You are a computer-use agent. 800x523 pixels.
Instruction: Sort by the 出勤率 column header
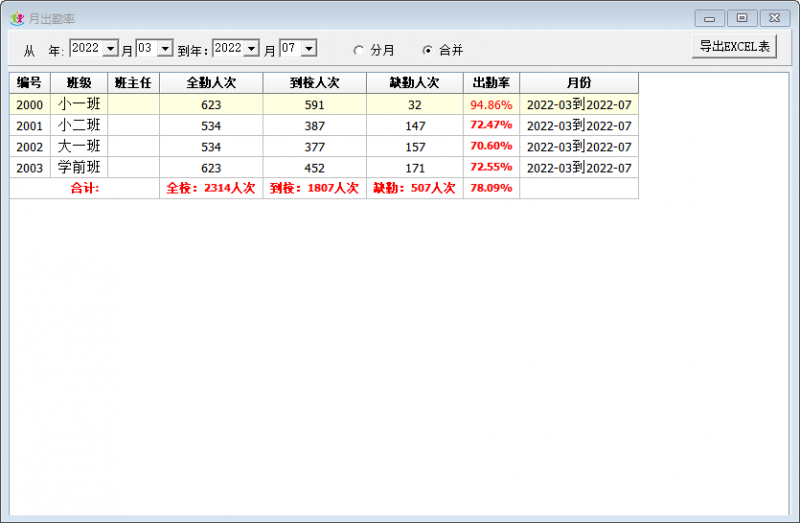tap(491, 83)
